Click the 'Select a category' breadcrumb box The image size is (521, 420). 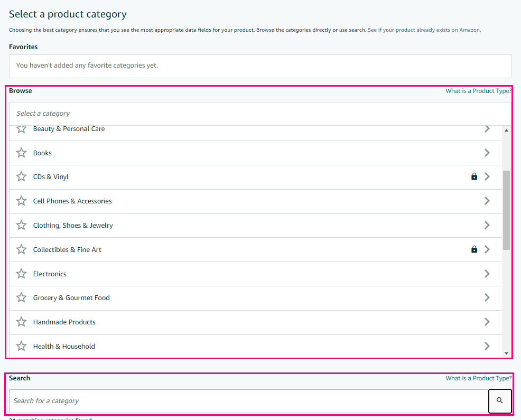(260, 114)
